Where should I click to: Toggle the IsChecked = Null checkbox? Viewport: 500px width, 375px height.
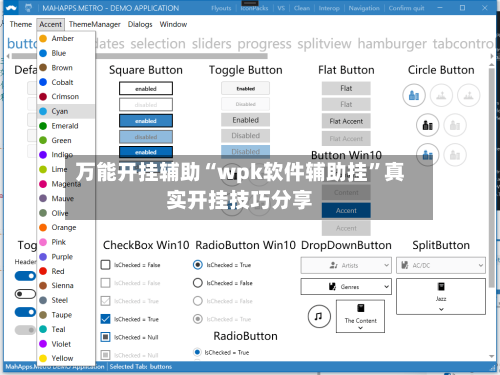pyautogui.click(x=105, y=337)
